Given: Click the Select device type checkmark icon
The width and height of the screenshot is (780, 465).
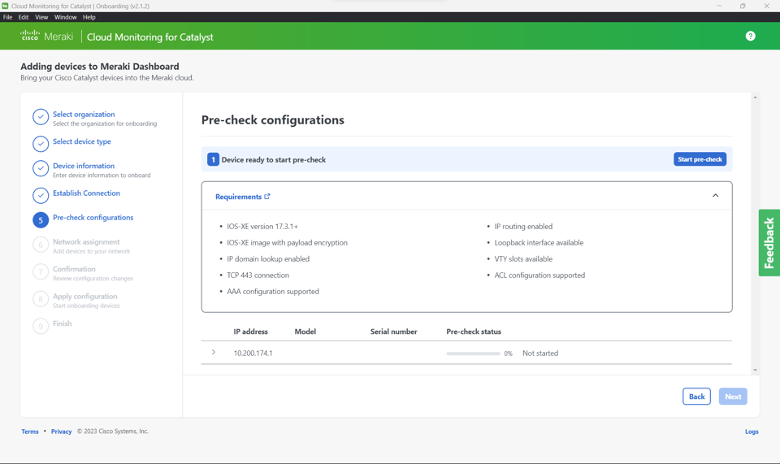Looking at the screenshot, I should (40, 143).
